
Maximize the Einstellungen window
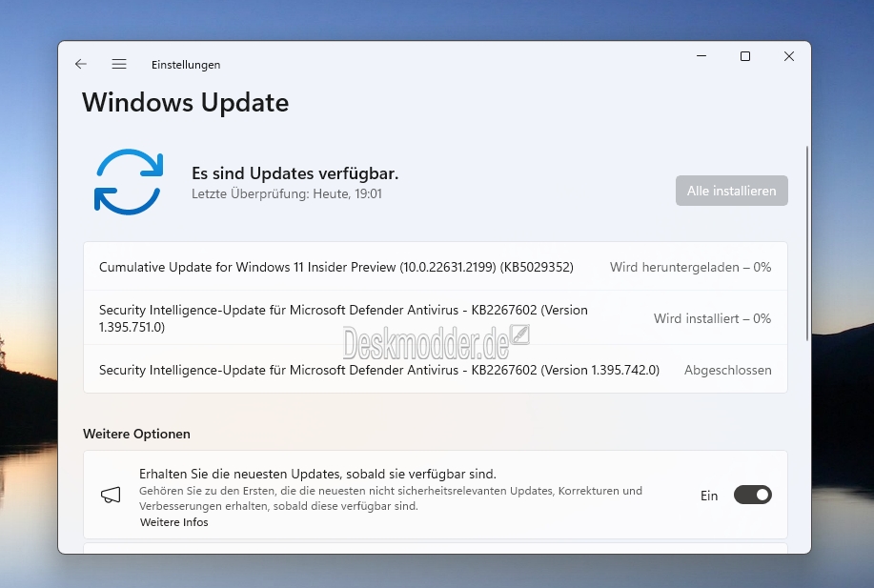[x=744, y=56]
